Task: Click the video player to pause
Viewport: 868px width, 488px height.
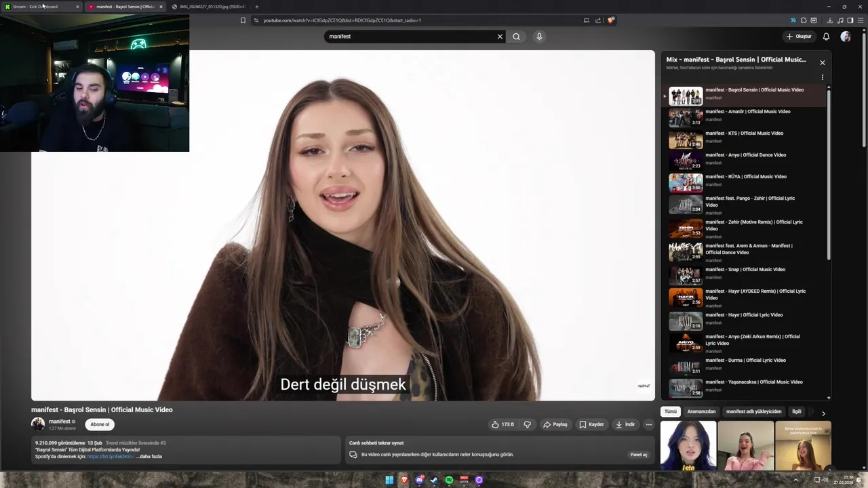Action: click(x=343, y=226)
